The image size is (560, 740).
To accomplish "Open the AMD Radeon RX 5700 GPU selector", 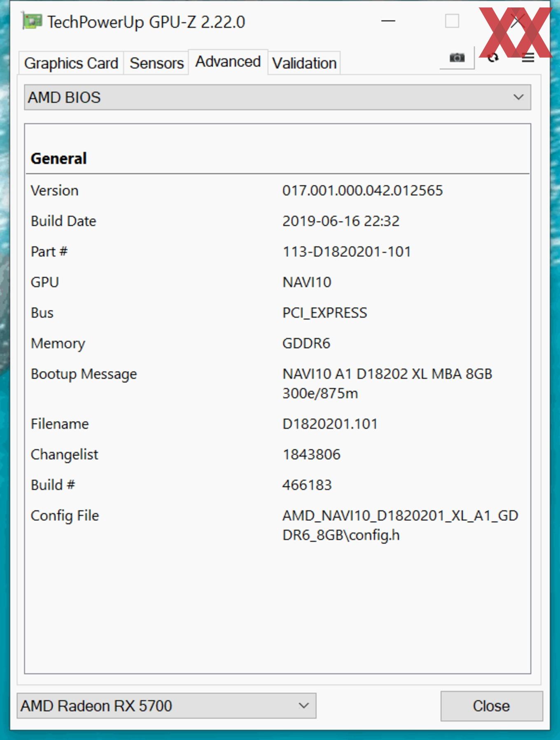I will 166,706.
